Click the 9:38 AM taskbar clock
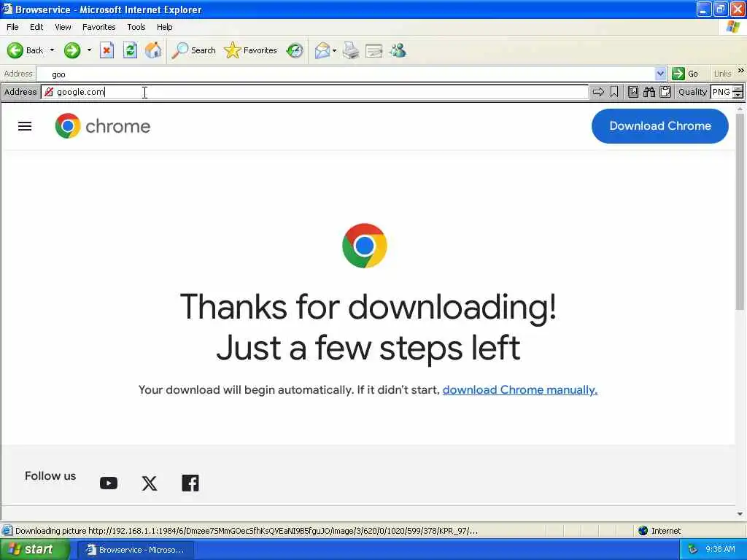 tap(720, 550)
